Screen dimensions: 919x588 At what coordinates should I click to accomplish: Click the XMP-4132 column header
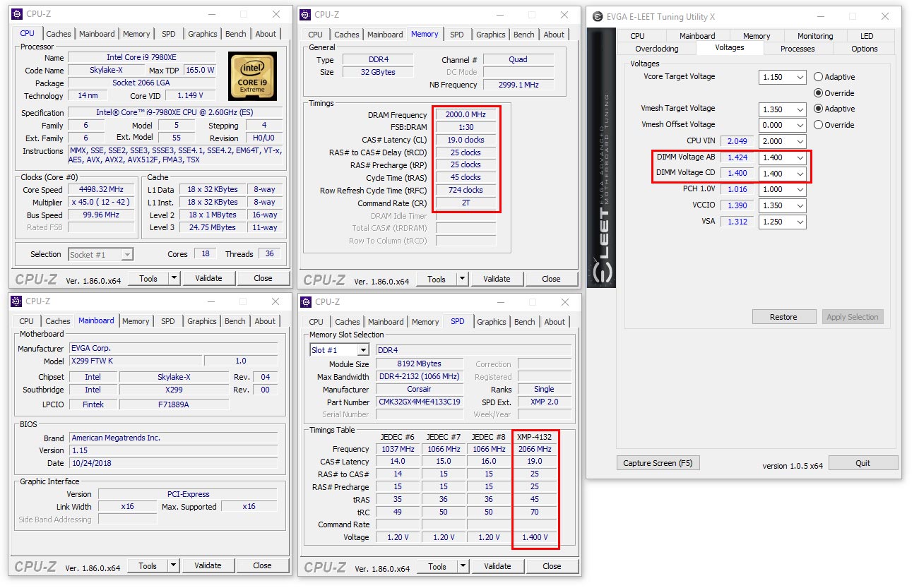[535, 436]
